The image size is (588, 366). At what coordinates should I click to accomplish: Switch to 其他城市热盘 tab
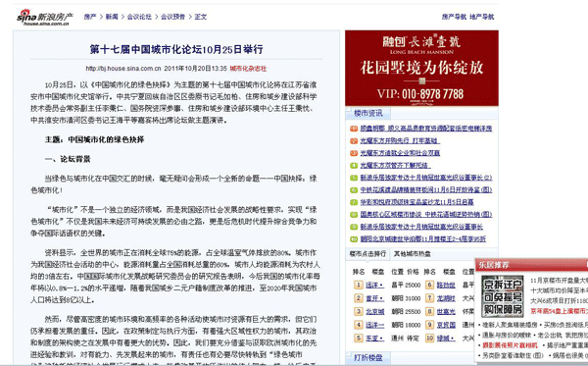pos(413,254)
